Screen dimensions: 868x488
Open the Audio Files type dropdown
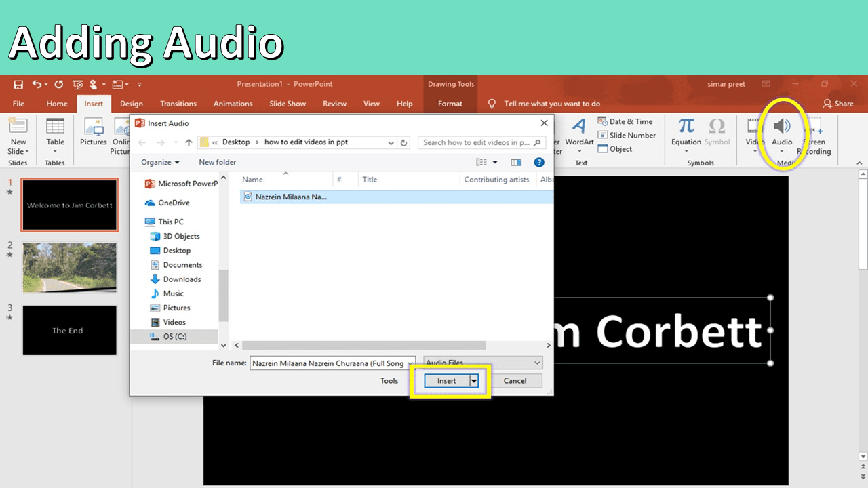pyautogui.click(x=483, y=363)
